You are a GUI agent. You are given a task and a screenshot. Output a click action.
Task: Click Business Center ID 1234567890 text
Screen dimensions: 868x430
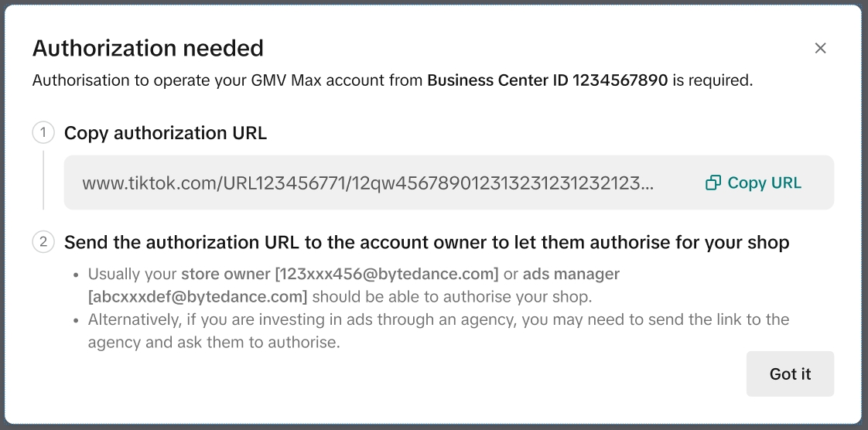coord(547,80)
